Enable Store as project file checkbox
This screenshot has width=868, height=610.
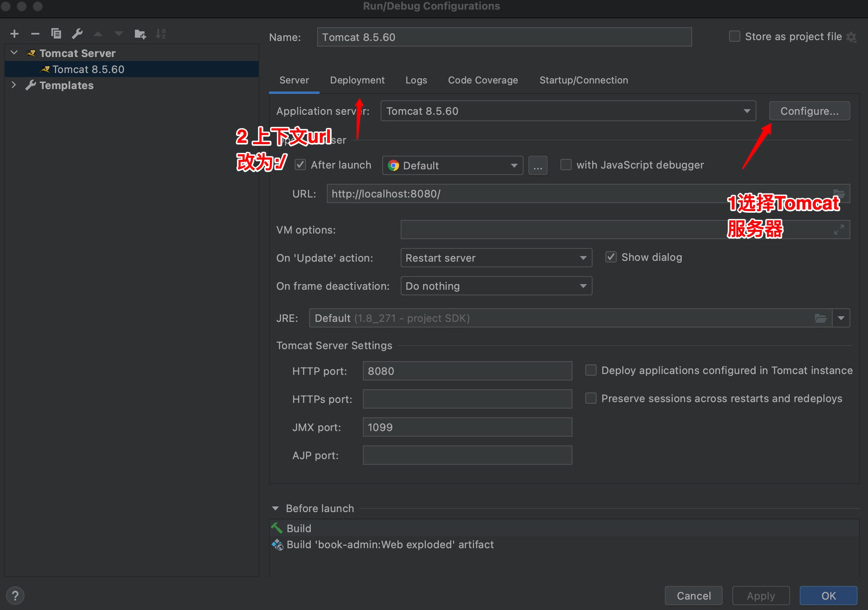click(734, 37)
